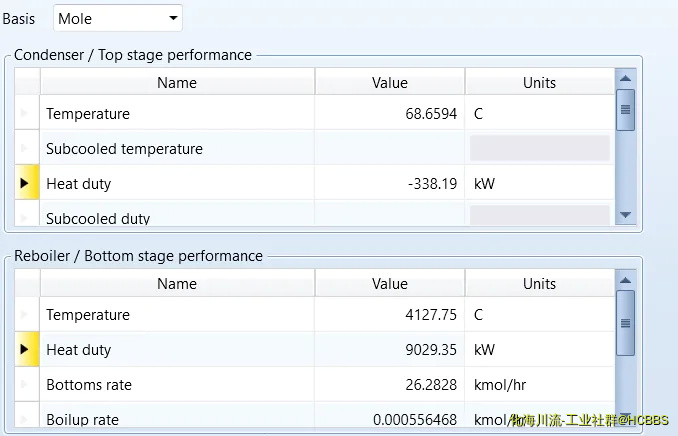Click the row marker arrow beside condenser Heat duty
This screenshot has height=436, width=678.
tap(25, 183)
